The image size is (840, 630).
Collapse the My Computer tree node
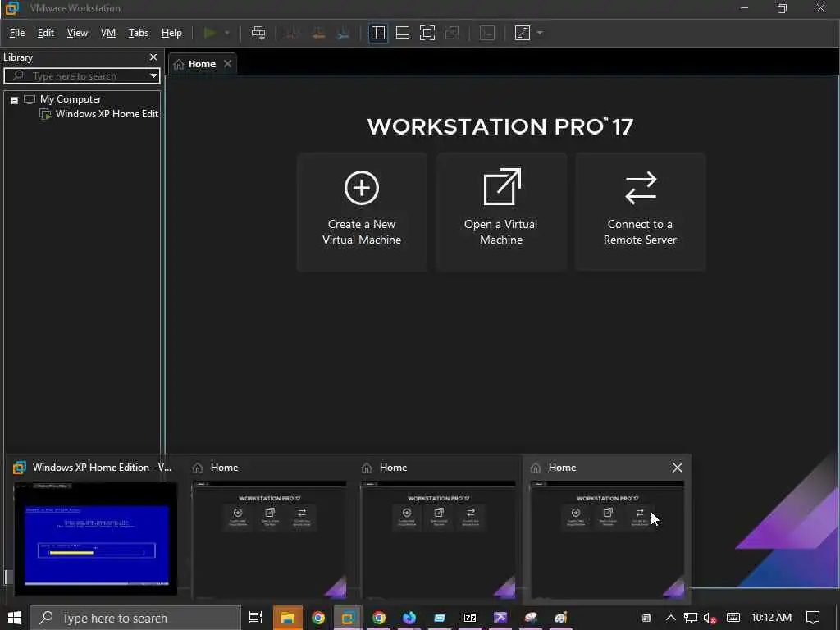pos(15,100)
